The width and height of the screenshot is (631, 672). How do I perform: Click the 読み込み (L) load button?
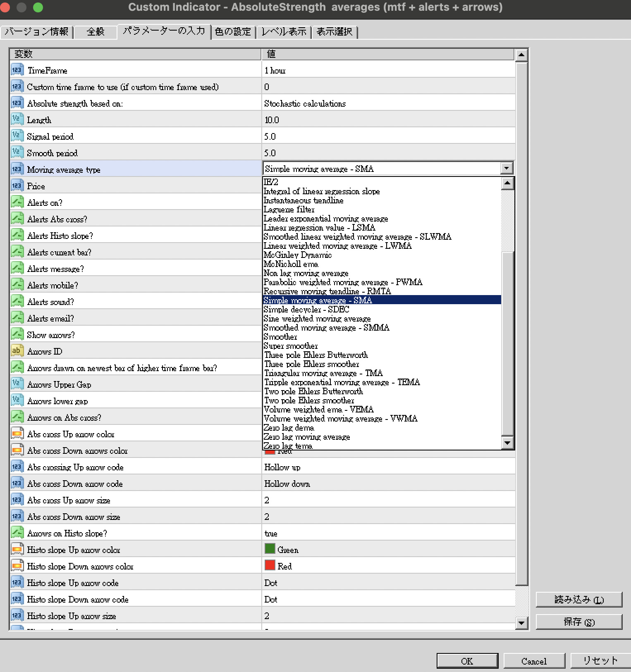point(579,599)
